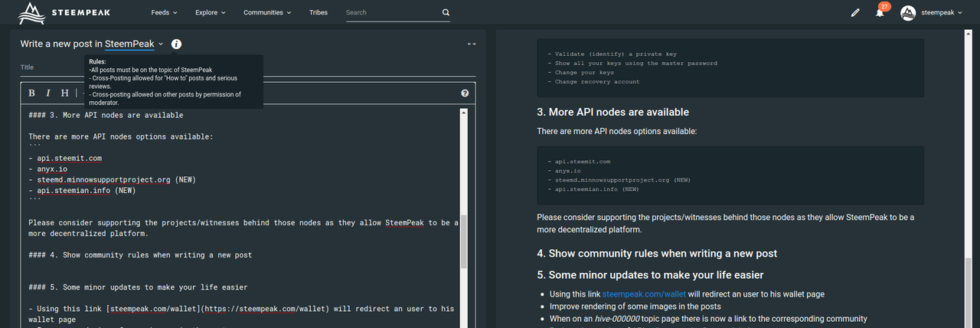Apply bold formatting in editor toolbar
Screen dimensions: 980x328
[x=32, y=93]
